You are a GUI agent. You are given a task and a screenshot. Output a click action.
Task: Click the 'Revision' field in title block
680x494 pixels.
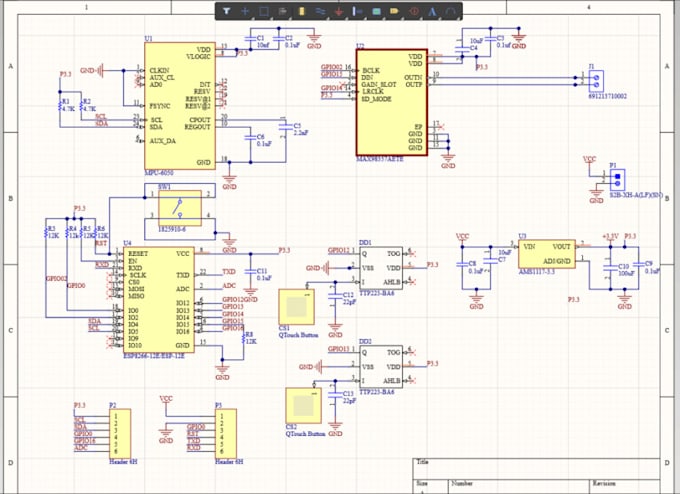[604, 483]
